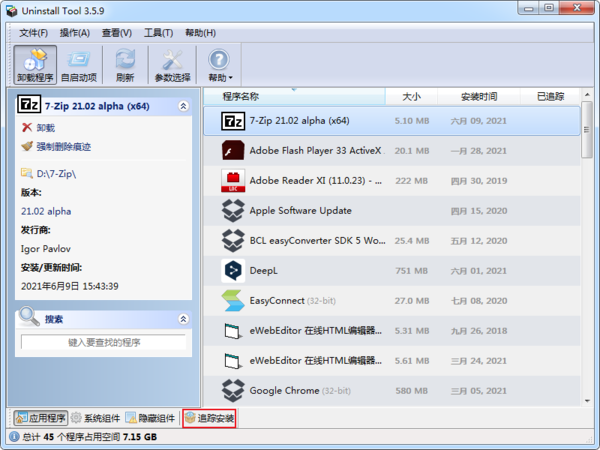Select the DeepL row text
600x450 pixels.
point(264,271)
